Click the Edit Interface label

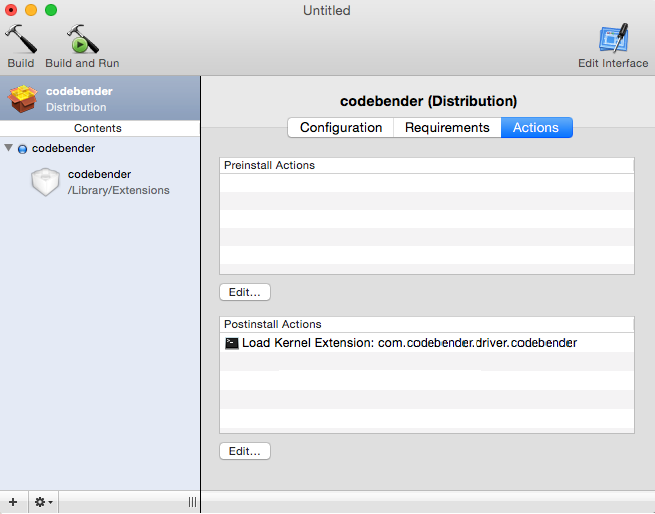(613, 63)
